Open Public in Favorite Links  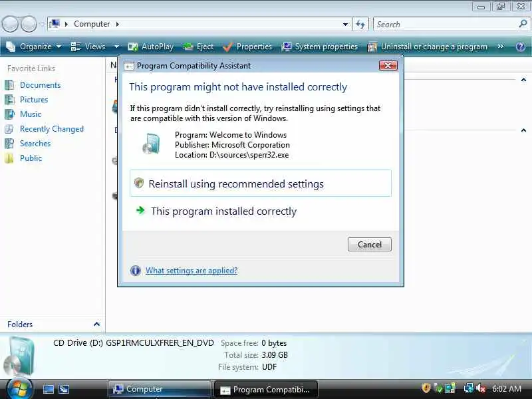point(31,158)
